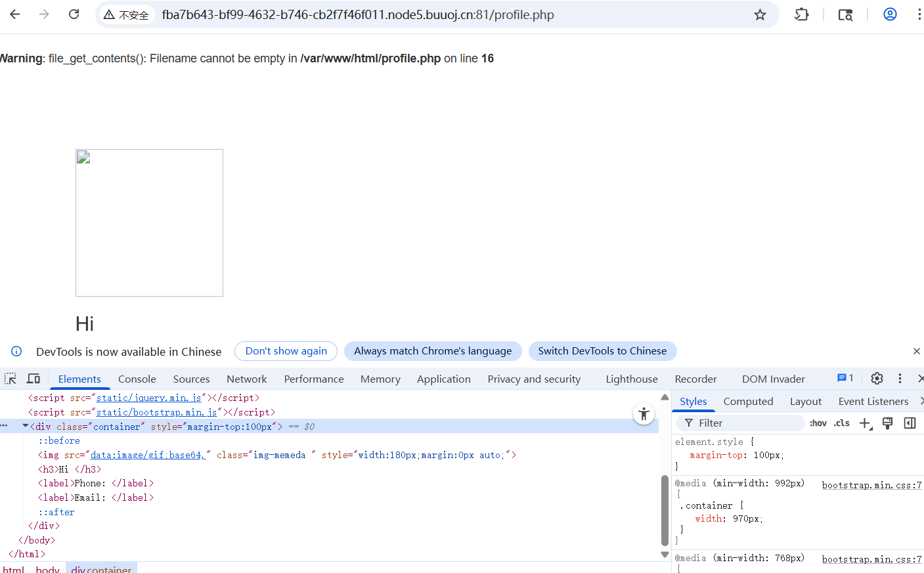Image resolution: width=924 pixels, height=573 pixels.
Task: Open DevTools settings gear
Action: (x=877, y=379)
